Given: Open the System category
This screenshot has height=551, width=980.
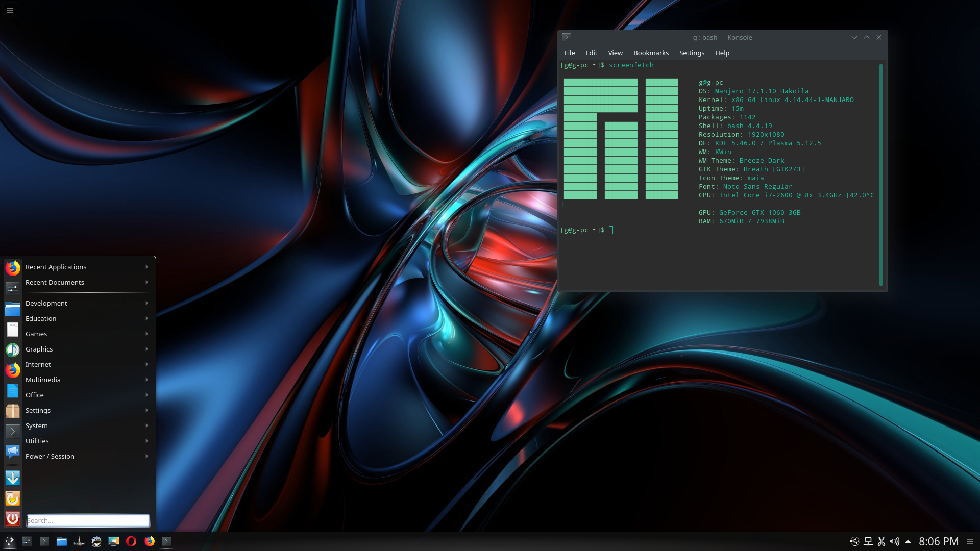Looking at the screenshot, I should [87, 425].
